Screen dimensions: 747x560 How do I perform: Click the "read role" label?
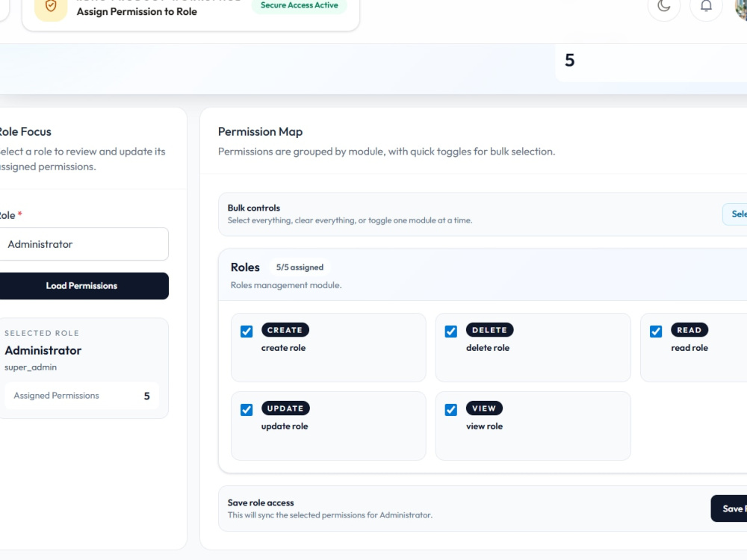(689, 348)
